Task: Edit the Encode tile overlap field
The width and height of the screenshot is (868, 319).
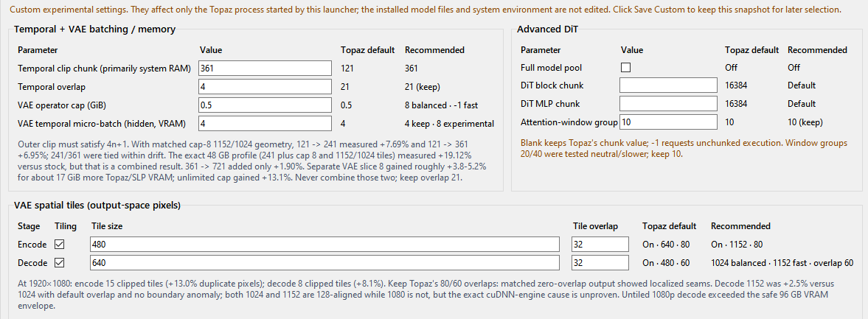Action: point(600,245)
